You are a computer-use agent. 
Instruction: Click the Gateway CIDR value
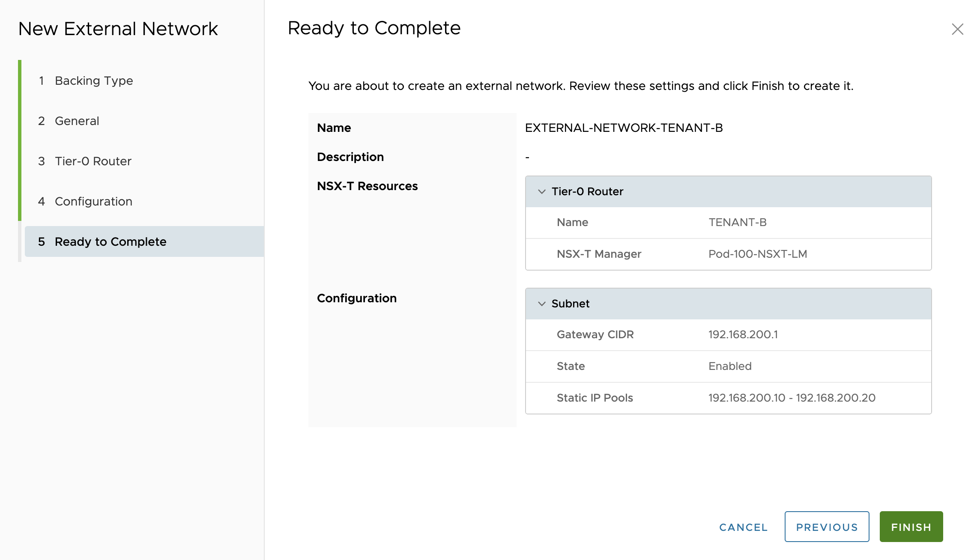click(x=743, y=334)
